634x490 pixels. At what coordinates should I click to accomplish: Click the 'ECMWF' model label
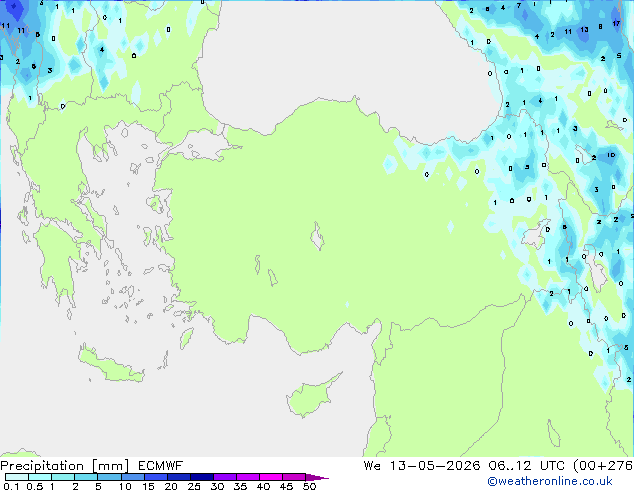pos(161,466)
